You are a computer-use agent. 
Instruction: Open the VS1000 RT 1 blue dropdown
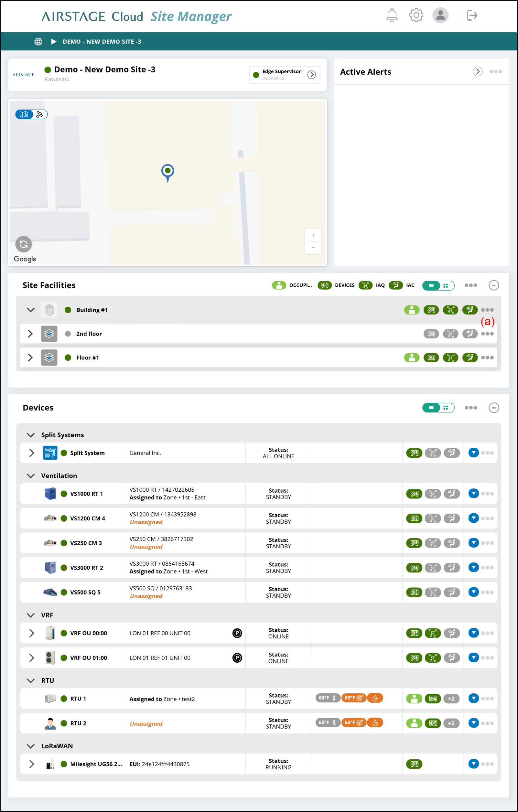coord(473,493)
